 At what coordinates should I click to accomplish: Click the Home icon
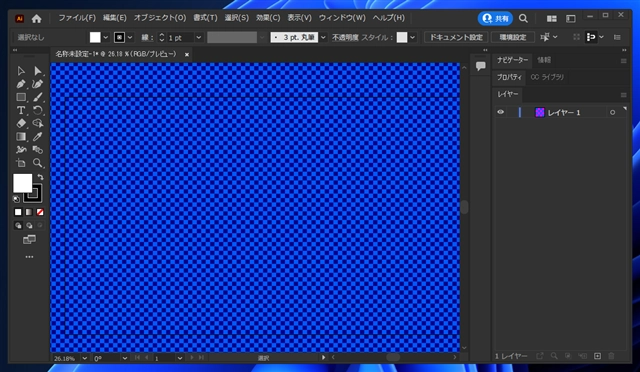pos(37,18)
